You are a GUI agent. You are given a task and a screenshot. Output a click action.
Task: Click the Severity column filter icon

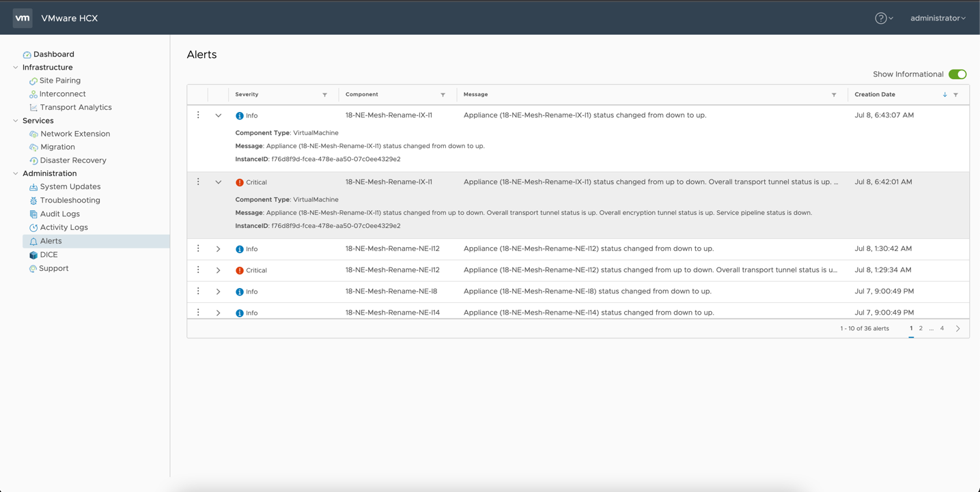point(325,95)
